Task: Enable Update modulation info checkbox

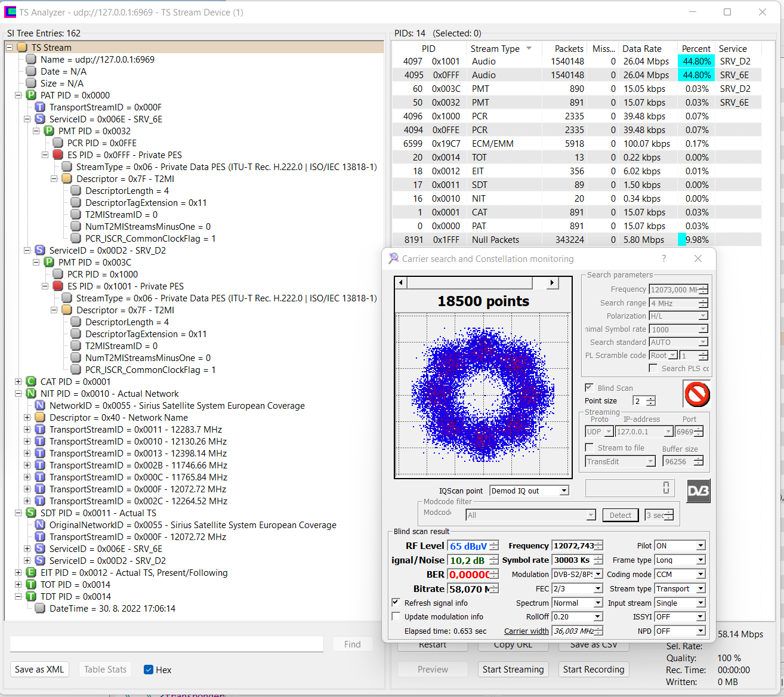Action: [396, 616]
